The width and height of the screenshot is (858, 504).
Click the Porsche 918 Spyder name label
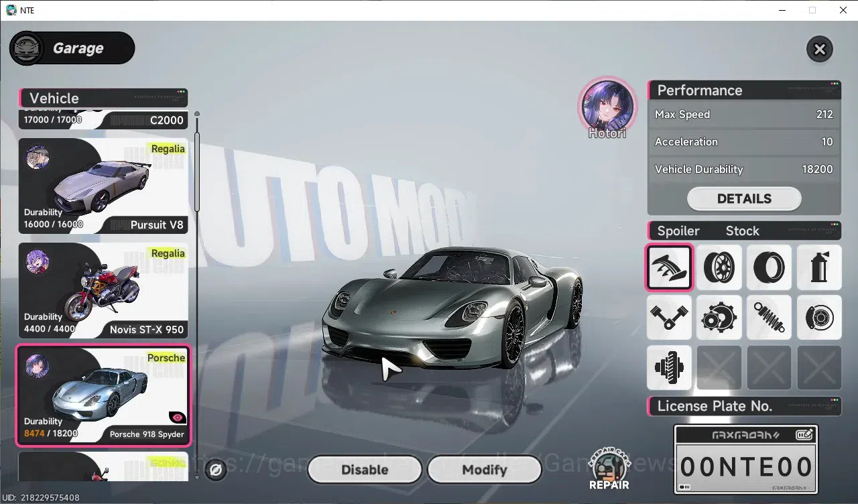click(147, 434)
